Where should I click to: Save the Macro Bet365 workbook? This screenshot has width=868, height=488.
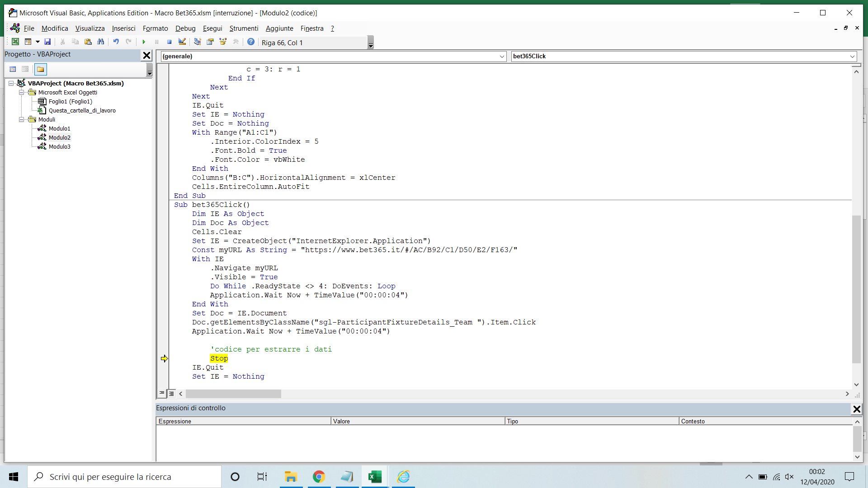47,42
